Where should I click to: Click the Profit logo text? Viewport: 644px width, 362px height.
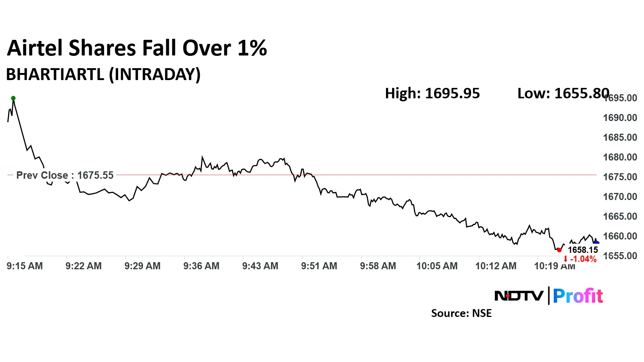(578, 296)
